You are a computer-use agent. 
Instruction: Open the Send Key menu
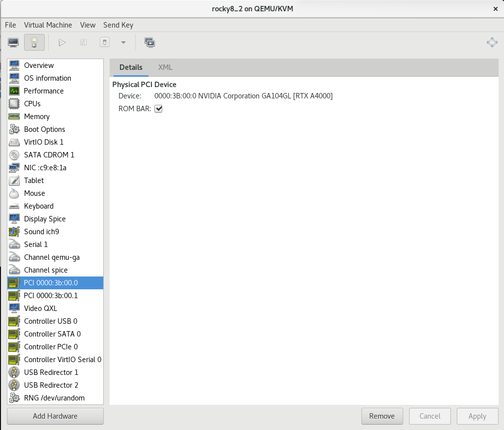[x=118, y=25]
